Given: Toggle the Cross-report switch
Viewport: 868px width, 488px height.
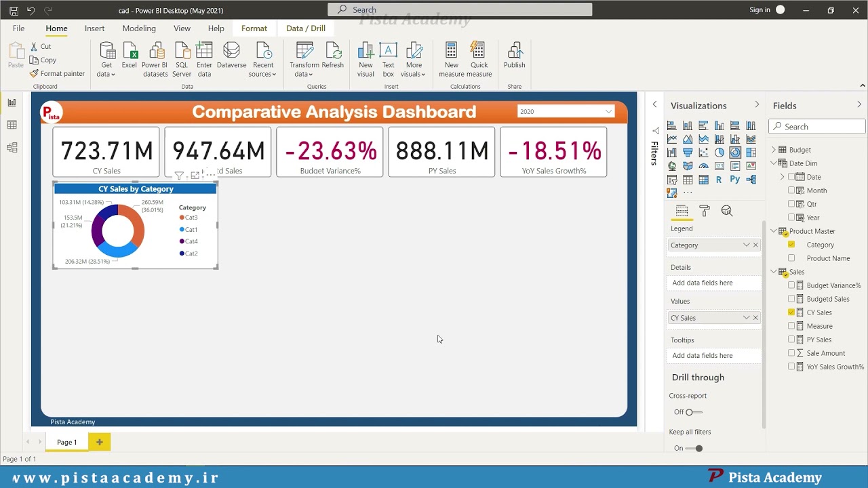Looking at the screenshot, I should (693, 412).
